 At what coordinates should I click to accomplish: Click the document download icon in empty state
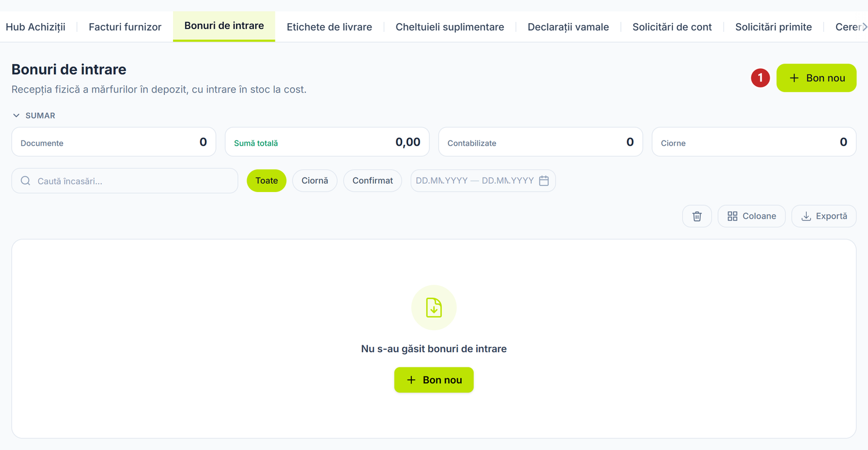(x=434, y=308)
